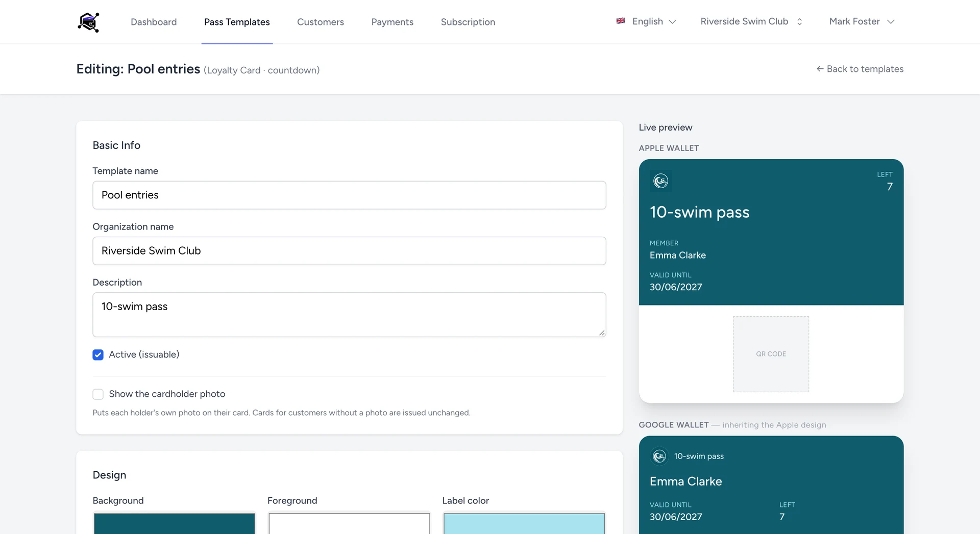This screenshot has width=980, height=534.
Task: Pick the Background color swatch
Action: tap(174, 523)
